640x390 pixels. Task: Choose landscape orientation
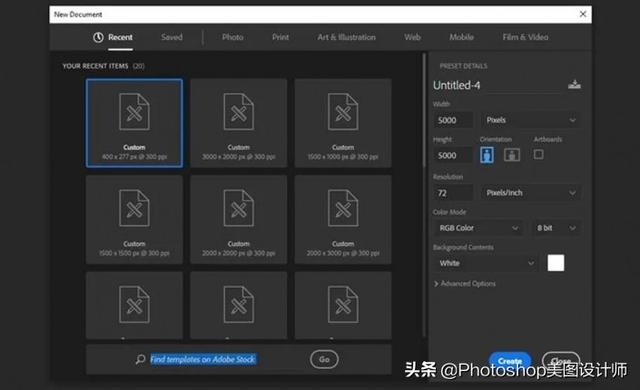coord(512,155)
